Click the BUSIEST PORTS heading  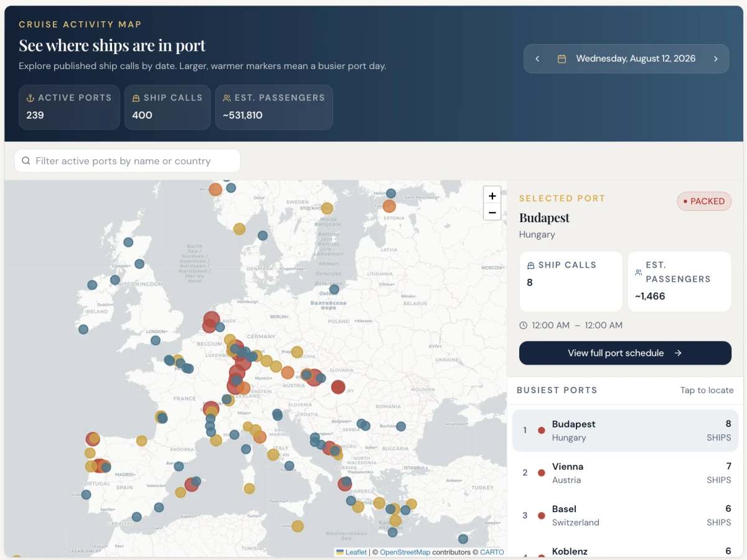[557, 390]
